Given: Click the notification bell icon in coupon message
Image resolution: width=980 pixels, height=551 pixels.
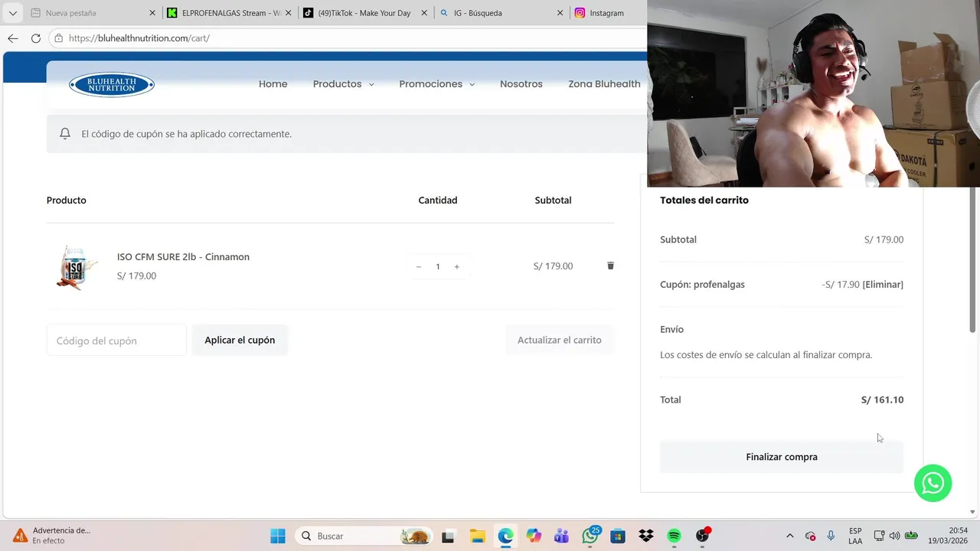Looking at the screenshot, I should (65, 133).
